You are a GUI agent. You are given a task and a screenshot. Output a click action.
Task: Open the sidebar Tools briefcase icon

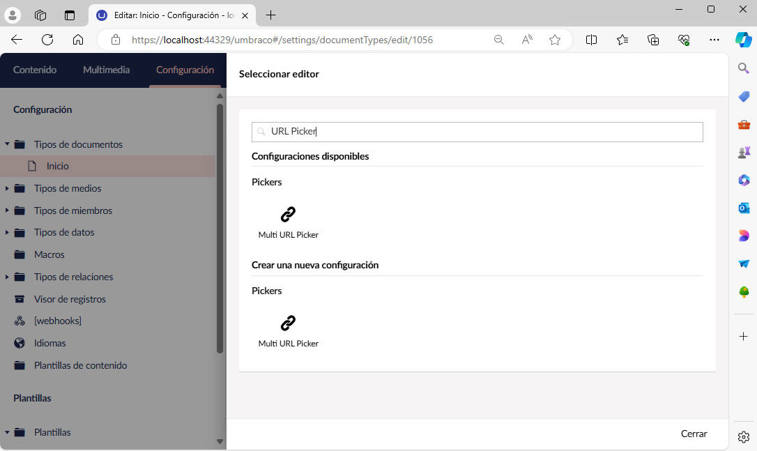click(x=743, y=125)
